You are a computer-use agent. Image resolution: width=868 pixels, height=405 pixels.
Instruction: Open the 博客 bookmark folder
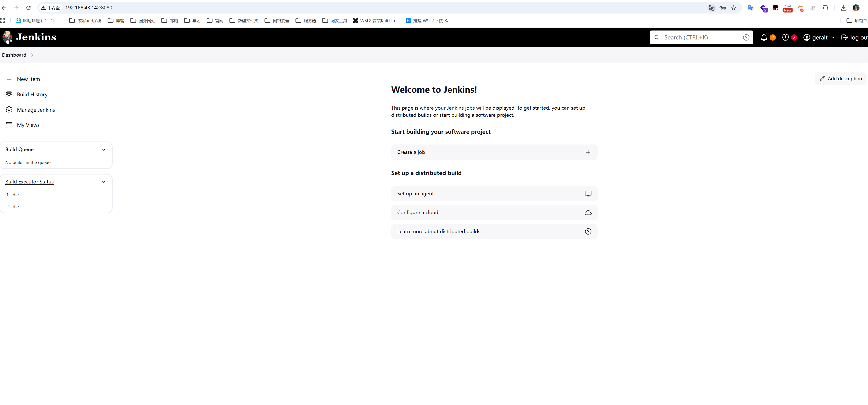(116, 21)
